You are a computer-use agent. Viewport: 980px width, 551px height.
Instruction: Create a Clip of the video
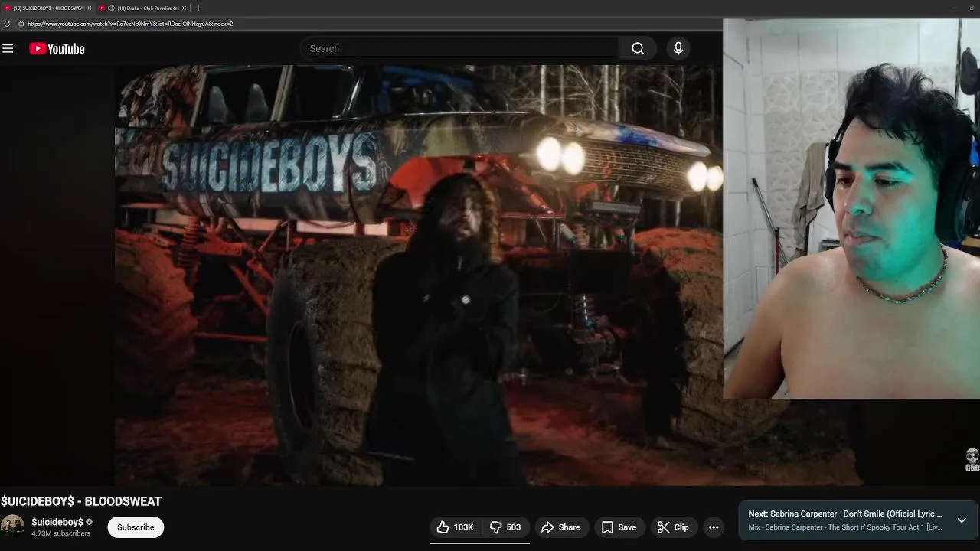pyautogui.click(x=673, y=527)
